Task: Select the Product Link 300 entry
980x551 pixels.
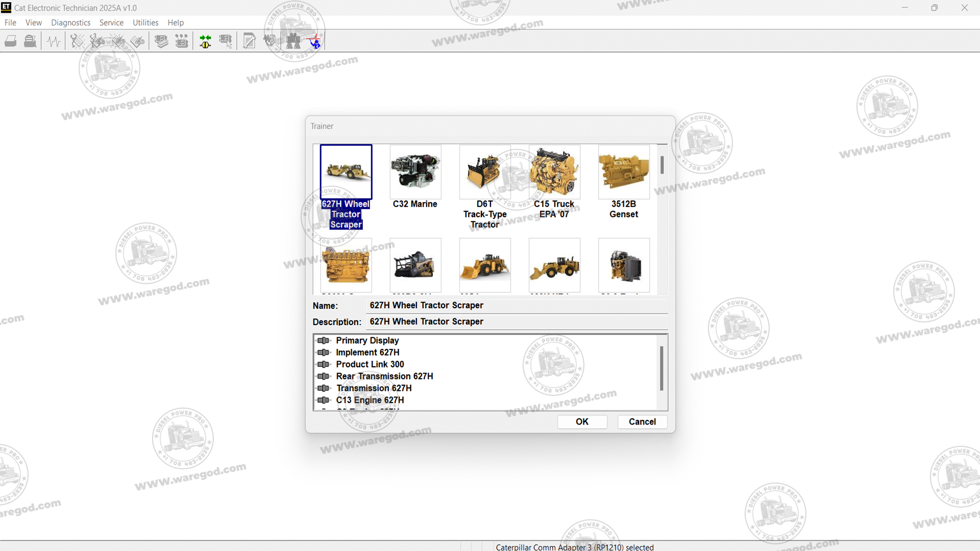Action: click(370, 364)
